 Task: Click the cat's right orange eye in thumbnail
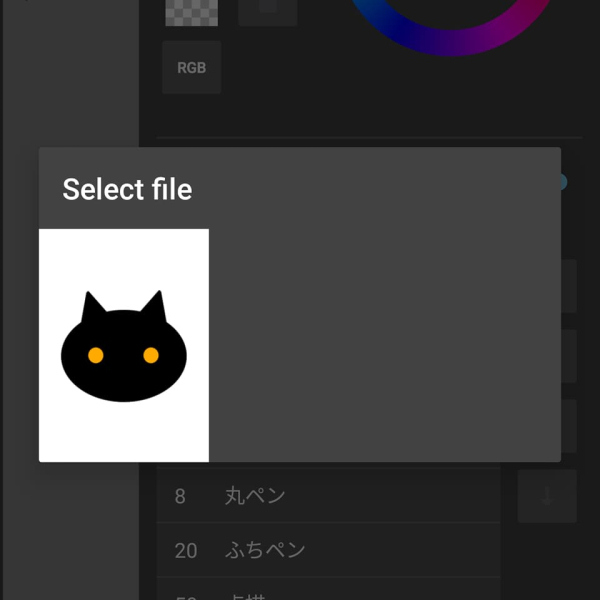[x=151, y=355]
